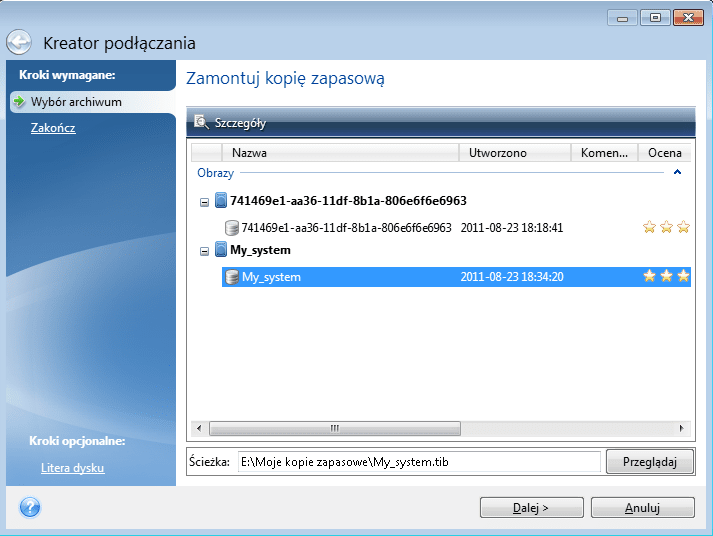Viewport: 713px width, 536px height.
Task: Select the 741469e1 backup dated 2011-08-23 18:18:41
Action: [x=456, y=228]
